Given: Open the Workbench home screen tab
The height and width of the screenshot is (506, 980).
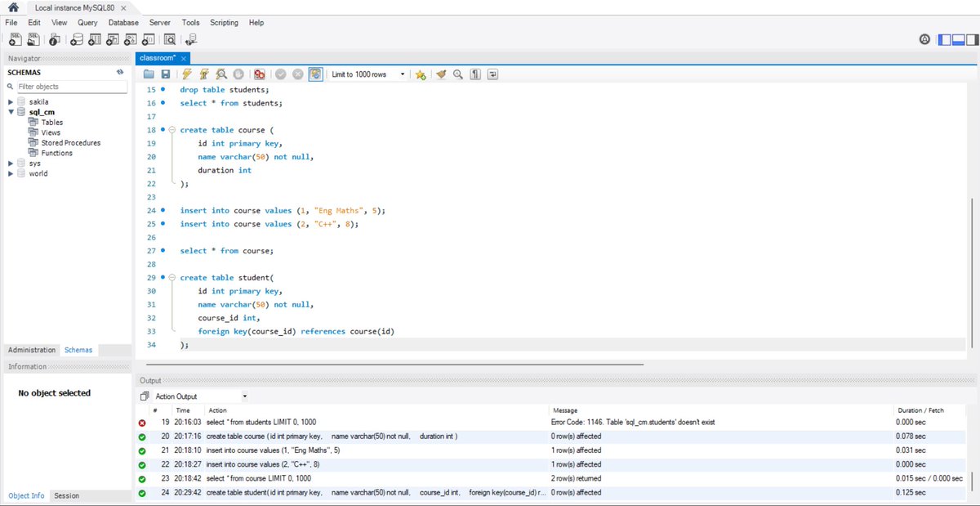Looking at the screenshot, I should pyautogui.click(x=13, y=7).
